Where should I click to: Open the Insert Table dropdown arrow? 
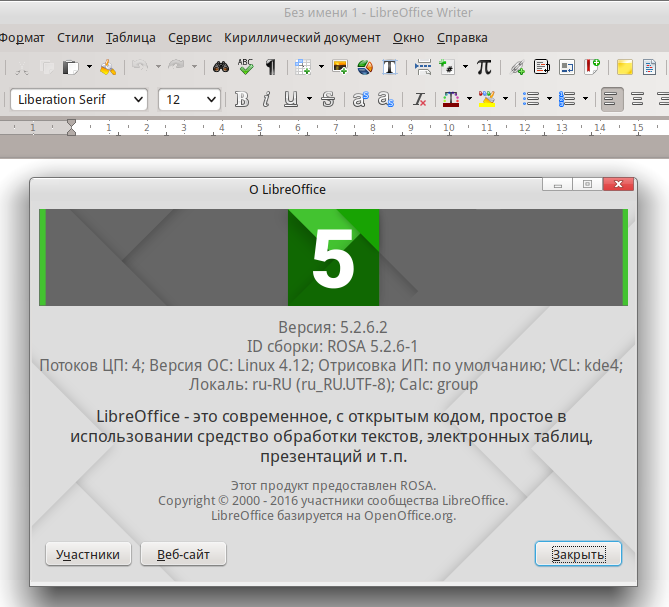tap(321, 67)
